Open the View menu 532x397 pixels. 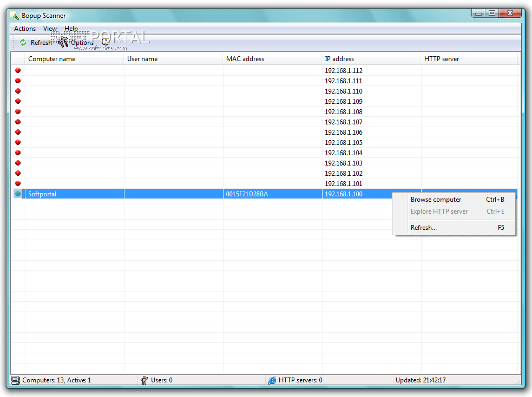tap(50, 29)
